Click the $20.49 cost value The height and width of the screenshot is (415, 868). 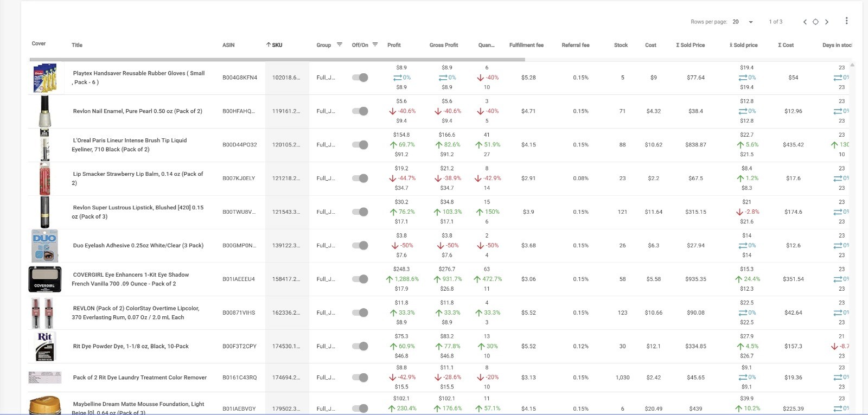(654, 409)
